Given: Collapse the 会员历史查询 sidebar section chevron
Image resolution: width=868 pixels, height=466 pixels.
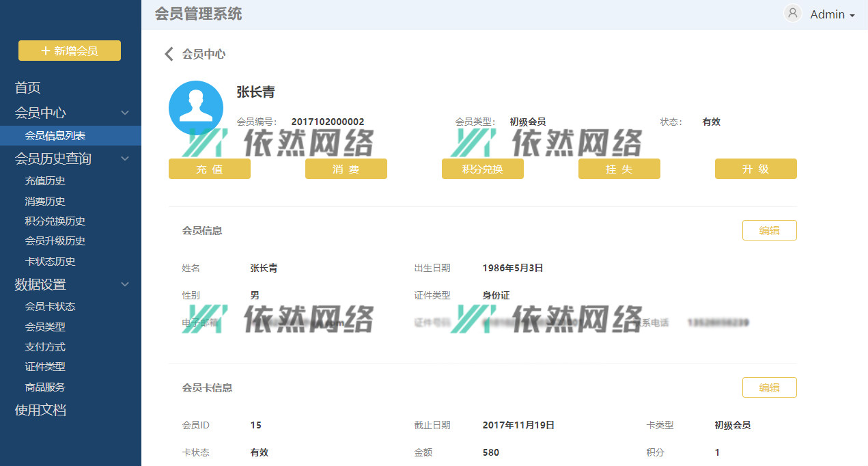Looking at the screenshot, I should pos(125,159).
